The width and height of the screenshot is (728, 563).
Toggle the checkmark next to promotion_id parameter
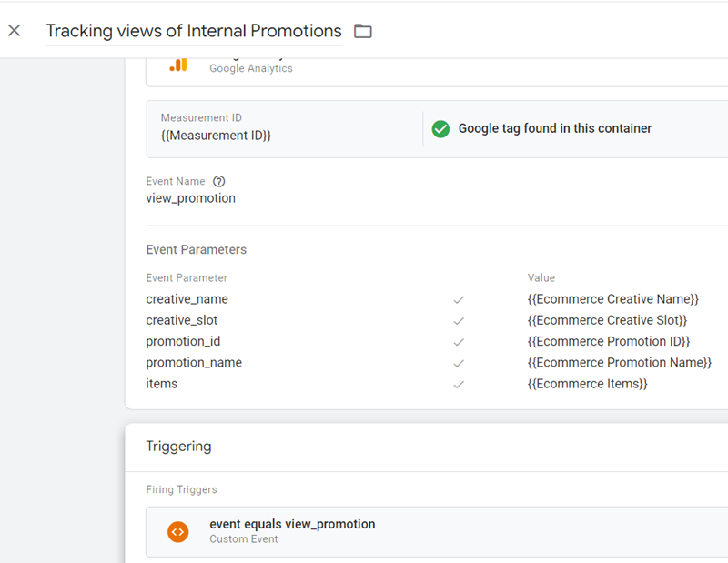pyautogui.click(x=459, y=341)
